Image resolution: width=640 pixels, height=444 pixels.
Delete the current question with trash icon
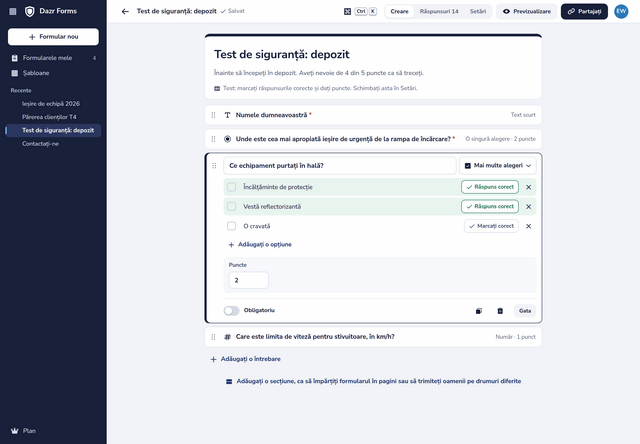[500, 311]
